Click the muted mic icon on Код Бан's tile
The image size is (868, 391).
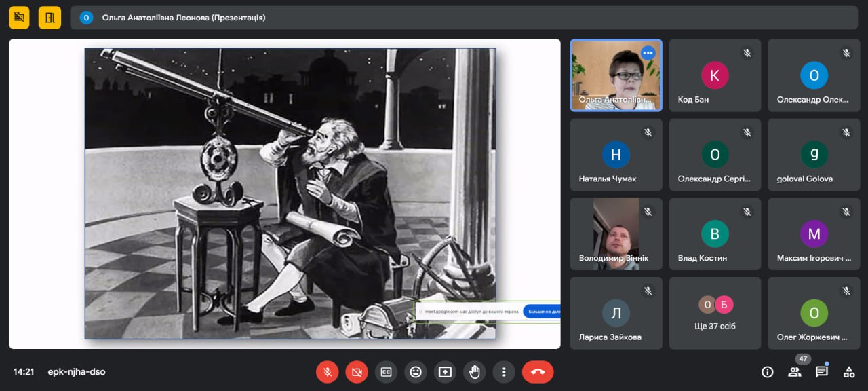pyautogui.click(x=747, y=53)
